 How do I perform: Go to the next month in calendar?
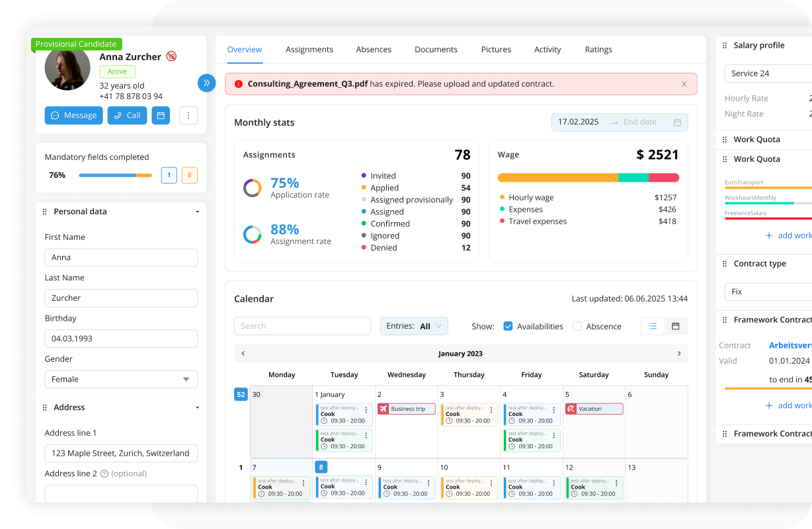(x=678, y=354)
